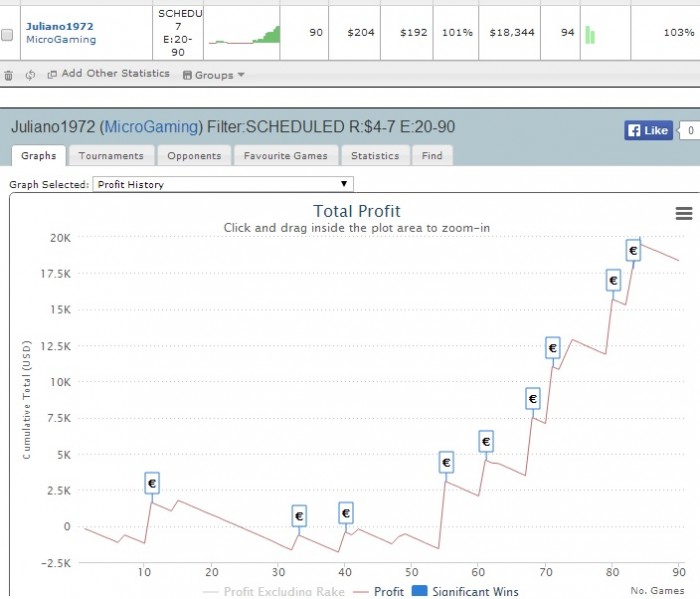The height and width of the screenshot is (599, 700).
Task: Click the significant win marker near game 40
Action: pyautogui.click(x=346, y=513)
